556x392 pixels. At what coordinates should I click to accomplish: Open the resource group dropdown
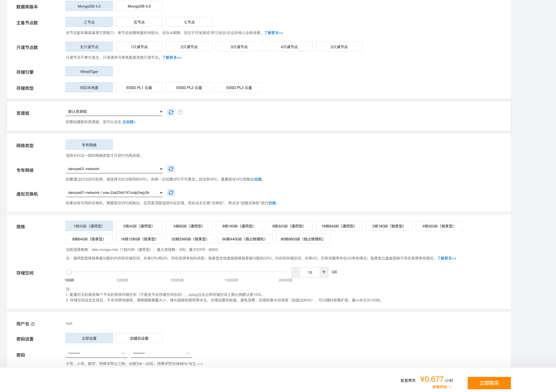pos(114,111)
